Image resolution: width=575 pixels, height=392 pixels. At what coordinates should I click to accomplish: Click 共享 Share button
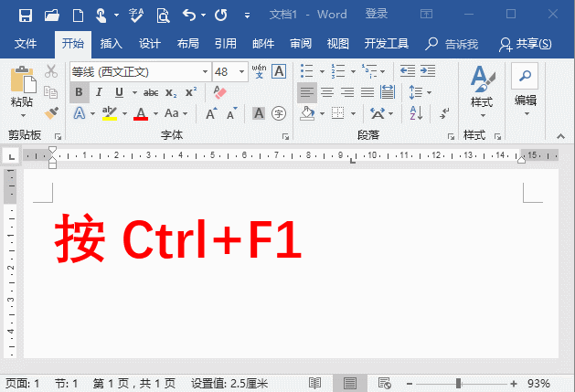[525, 44]
